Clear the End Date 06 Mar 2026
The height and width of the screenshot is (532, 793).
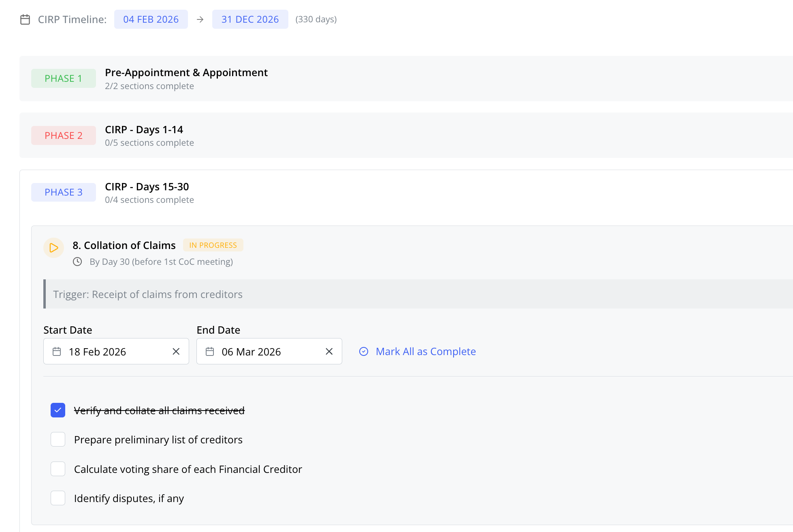329,351
